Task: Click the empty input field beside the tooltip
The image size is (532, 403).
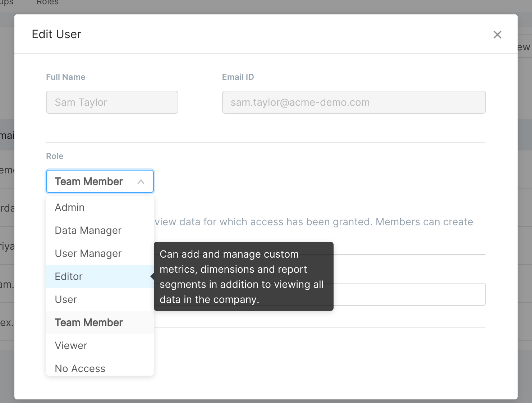Action: (409, 294)
